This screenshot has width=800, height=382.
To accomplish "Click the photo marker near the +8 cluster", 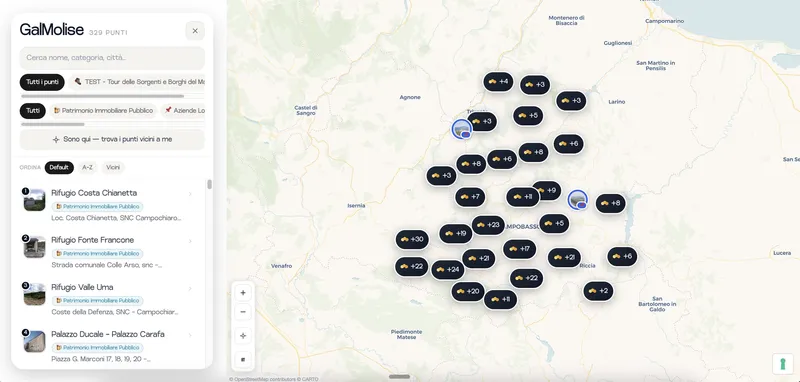I will point(578,200).
